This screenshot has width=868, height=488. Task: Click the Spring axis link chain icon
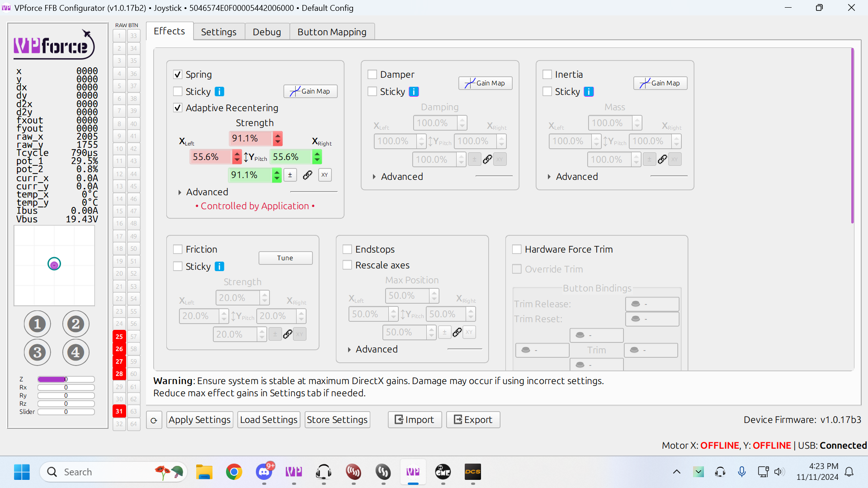307,175
